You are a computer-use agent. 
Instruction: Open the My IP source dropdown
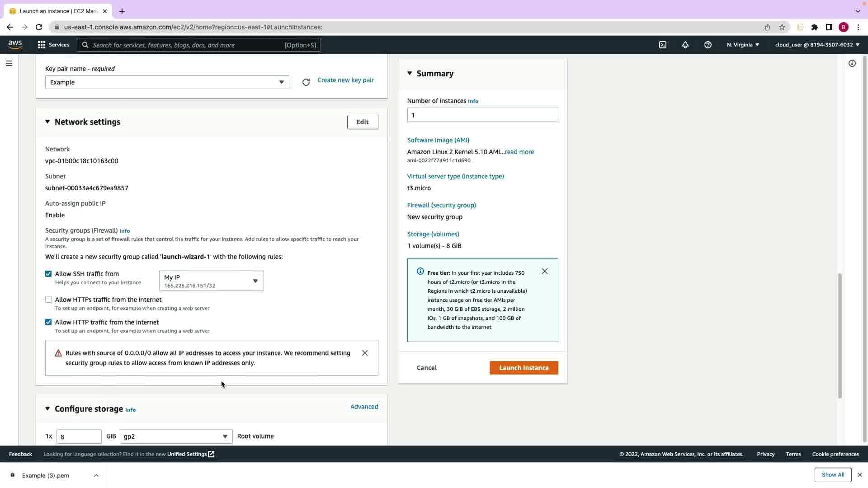(x=211, y=281)
